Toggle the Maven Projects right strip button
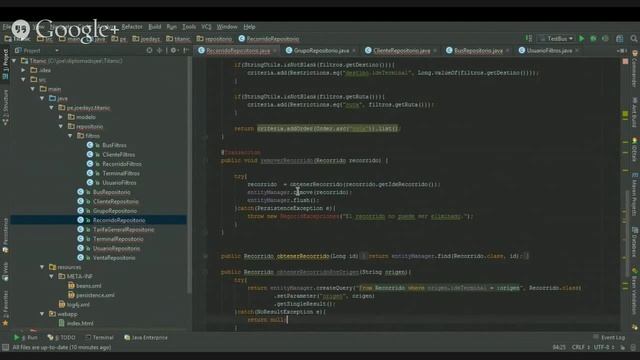Viewport: 640px width, 360px height. point(635,194)
